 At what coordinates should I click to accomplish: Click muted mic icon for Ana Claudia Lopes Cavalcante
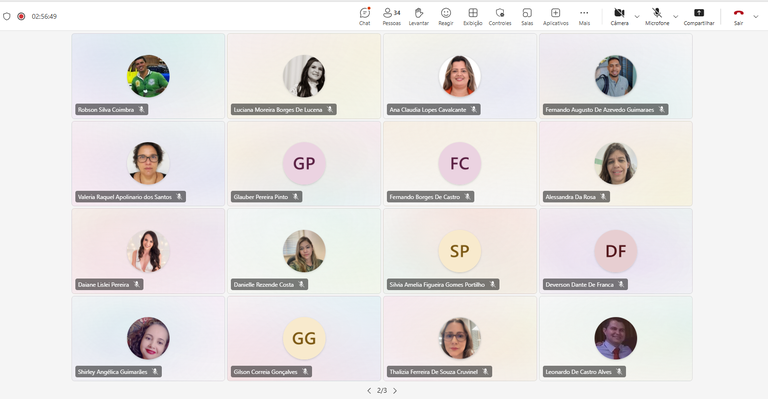click(474, 110)
